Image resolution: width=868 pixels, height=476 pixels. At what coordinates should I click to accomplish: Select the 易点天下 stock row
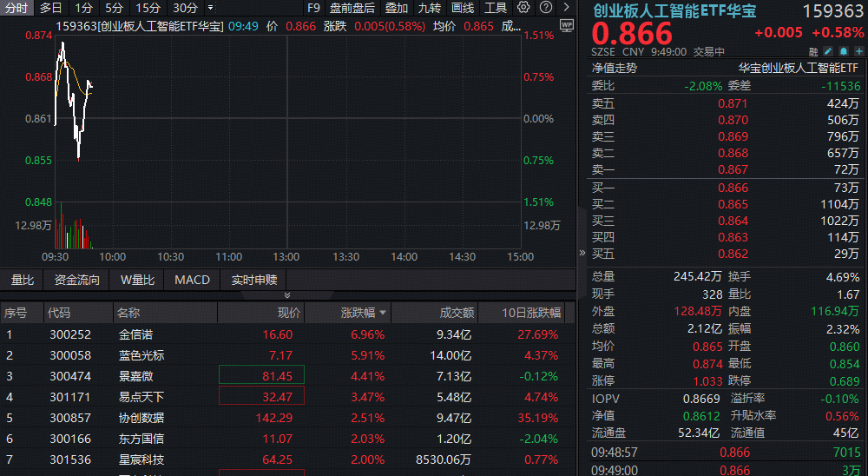point(287,397)
